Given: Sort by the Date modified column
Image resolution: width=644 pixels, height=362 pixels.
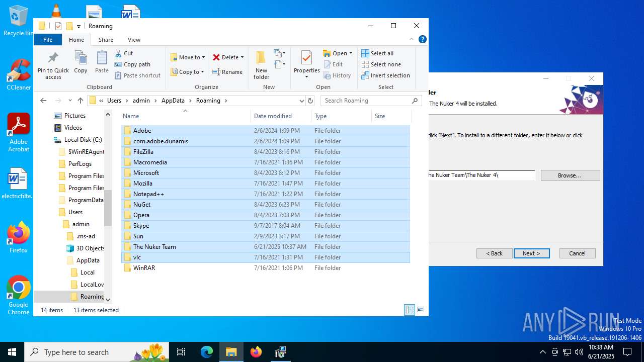Looking at the screenshot, I should (281, 116).
